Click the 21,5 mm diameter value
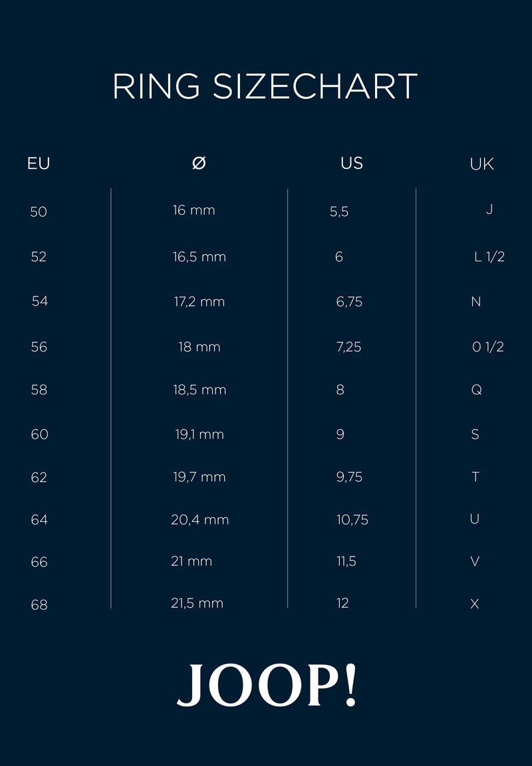The width and height of the screenshot is (532, 766). pos(197,603)
